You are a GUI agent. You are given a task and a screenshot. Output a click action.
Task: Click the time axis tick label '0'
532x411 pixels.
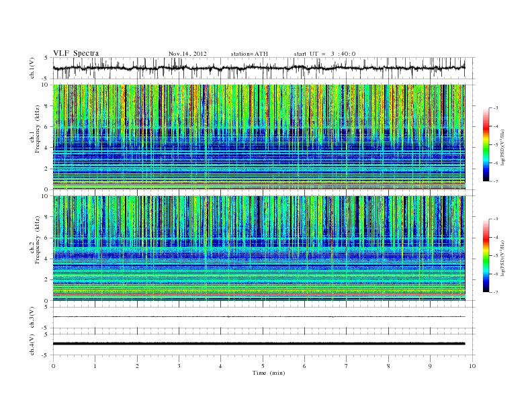(x=53, y=366)
